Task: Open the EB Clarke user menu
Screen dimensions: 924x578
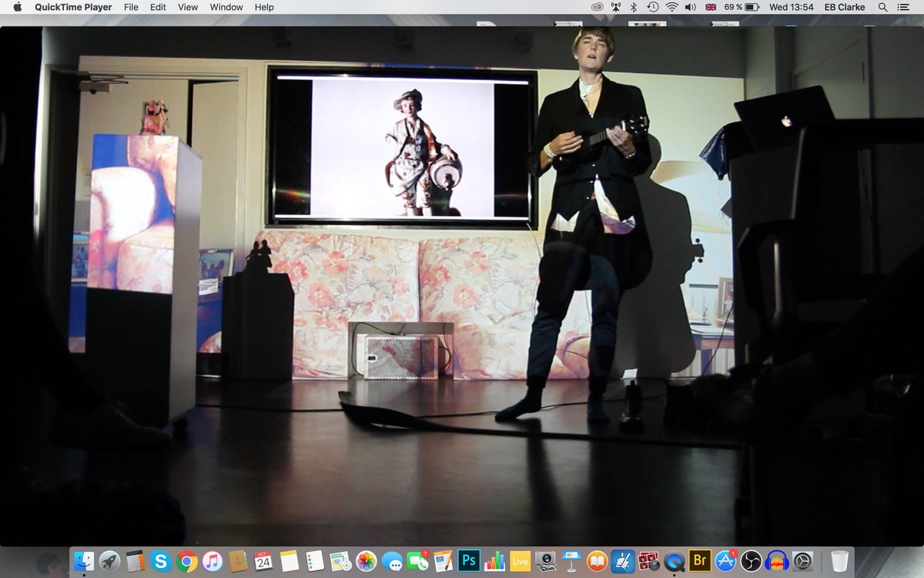Action: (x=843, y=7)
